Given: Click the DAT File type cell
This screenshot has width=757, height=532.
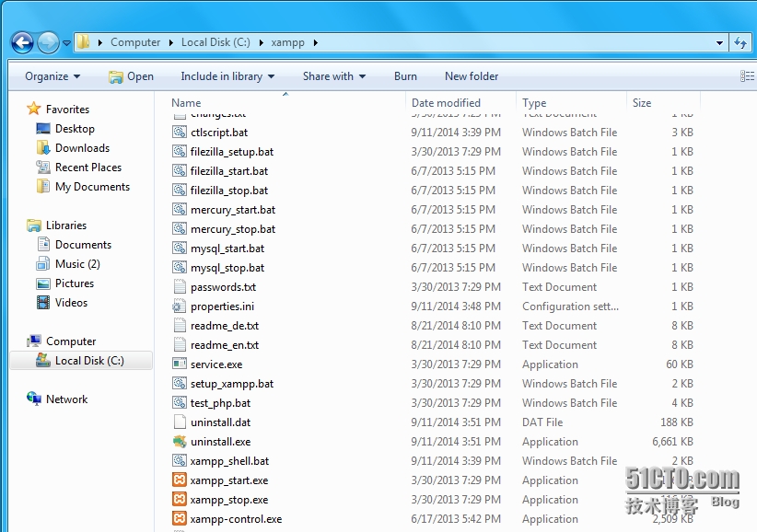Looking at the screenshot, I should pos(542,422).
